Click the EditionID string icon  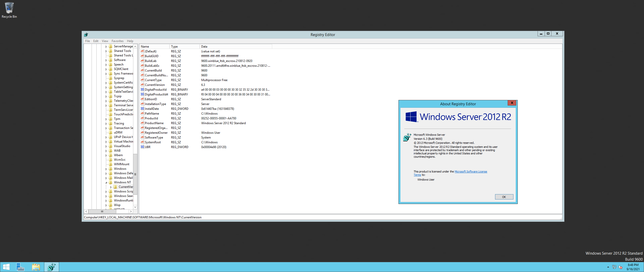[142, 99]
